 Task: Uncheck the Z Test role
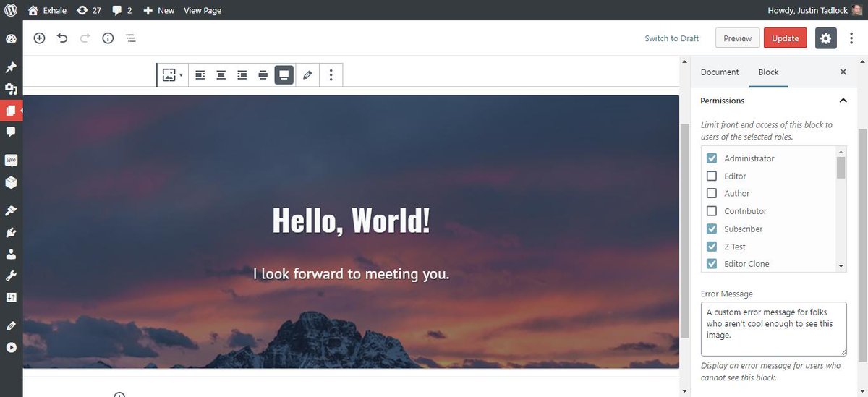pyautogui.click(x=712, y=247)
